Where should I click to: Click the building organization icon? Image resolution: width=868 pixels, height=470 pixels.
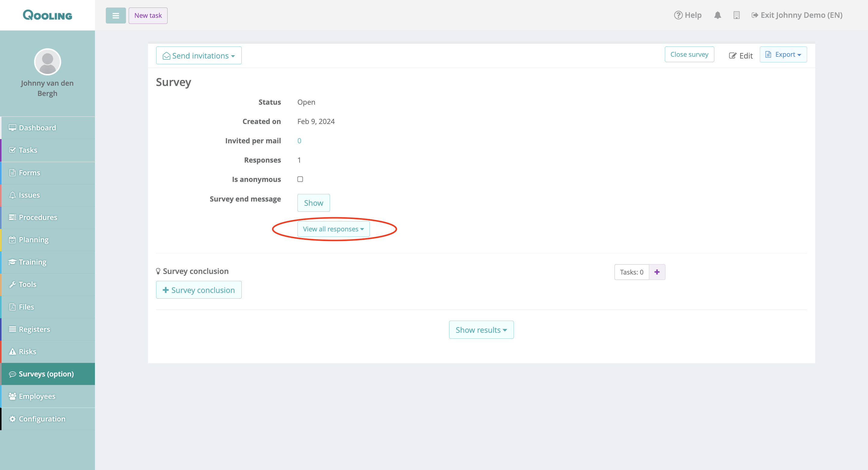tap(736, 15)
